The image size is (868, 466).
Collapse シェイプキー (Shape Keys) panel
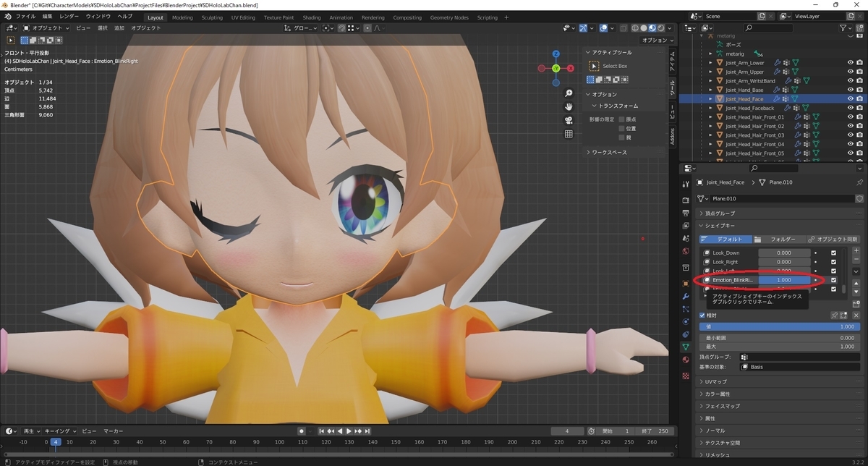pos(781,226)
